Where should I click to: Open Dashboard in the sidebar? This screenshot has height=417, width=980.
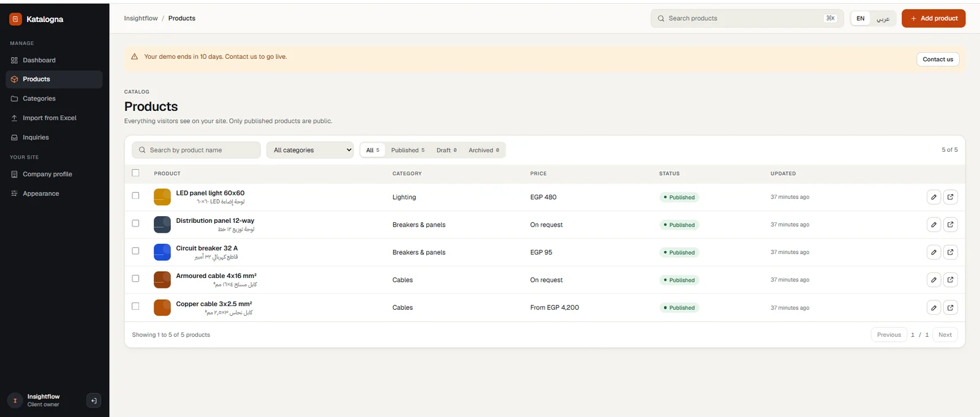[54, 60]
